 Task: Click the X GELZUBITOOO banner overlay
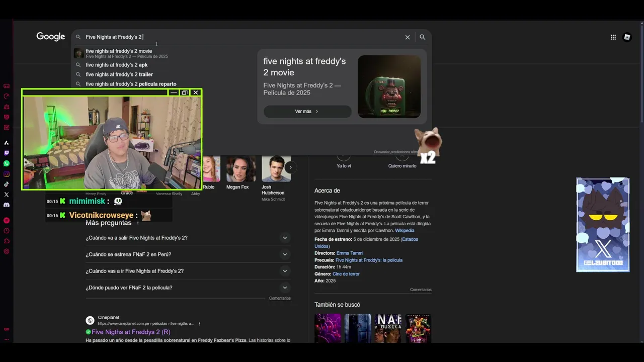click(x=603, y=225)
